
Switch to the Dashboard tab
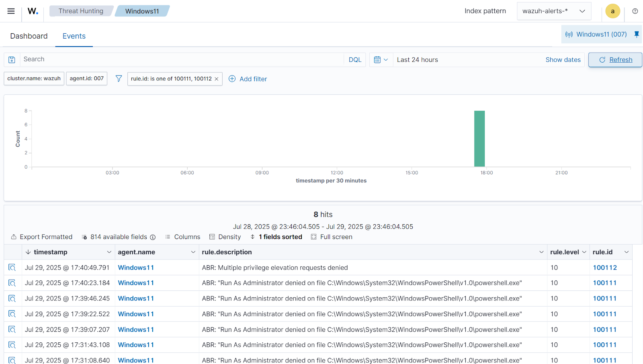click(29, 36)
